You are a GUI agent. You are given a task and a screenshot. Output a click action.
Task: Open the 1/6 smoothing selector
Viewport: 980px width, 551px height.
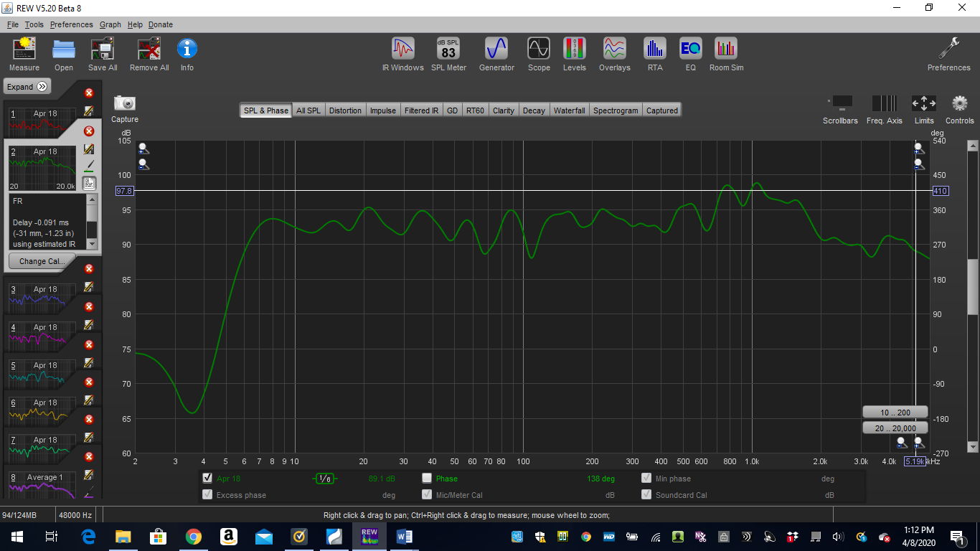tap(325, 479)
